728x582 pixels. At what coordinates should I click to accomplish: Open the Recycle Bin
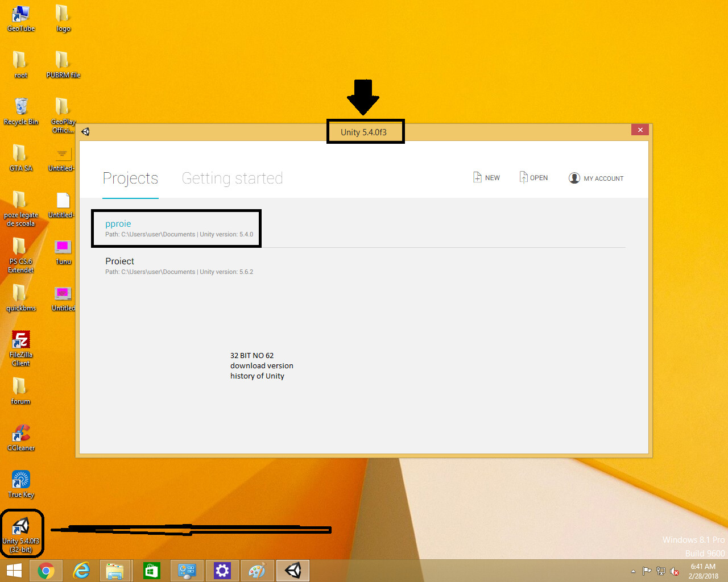(21, 111)
